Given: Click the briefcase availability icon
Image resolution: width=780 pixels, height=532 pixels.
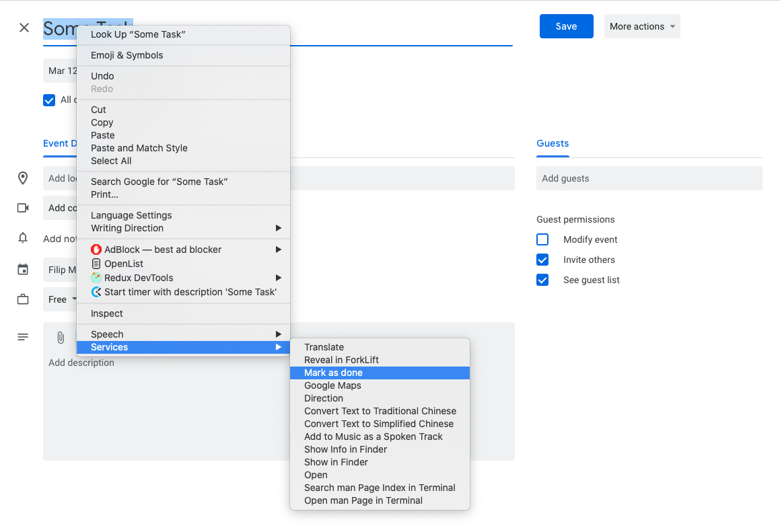Looking at the screenshot, I should (23, 299).
